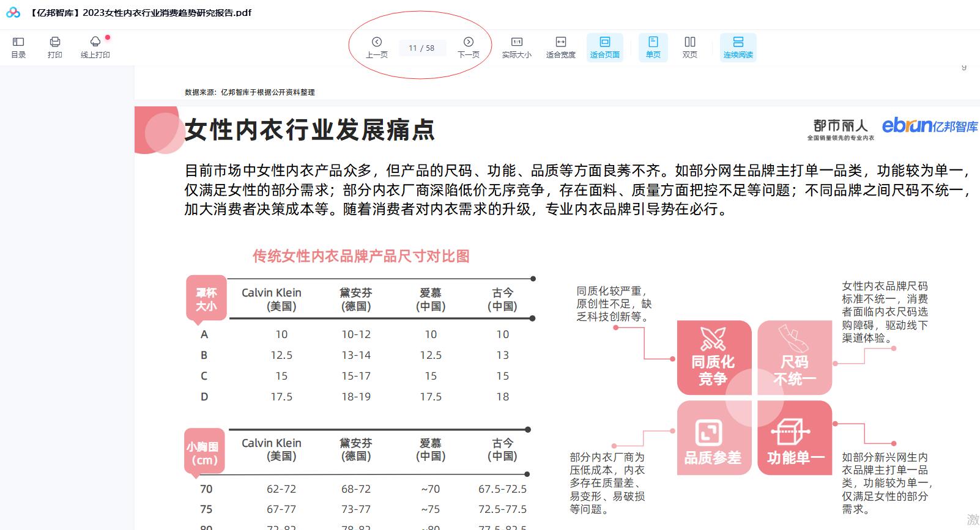Click the 同质化竞争 pink tile
980x530 pixels.
click(x=713, y=358)
